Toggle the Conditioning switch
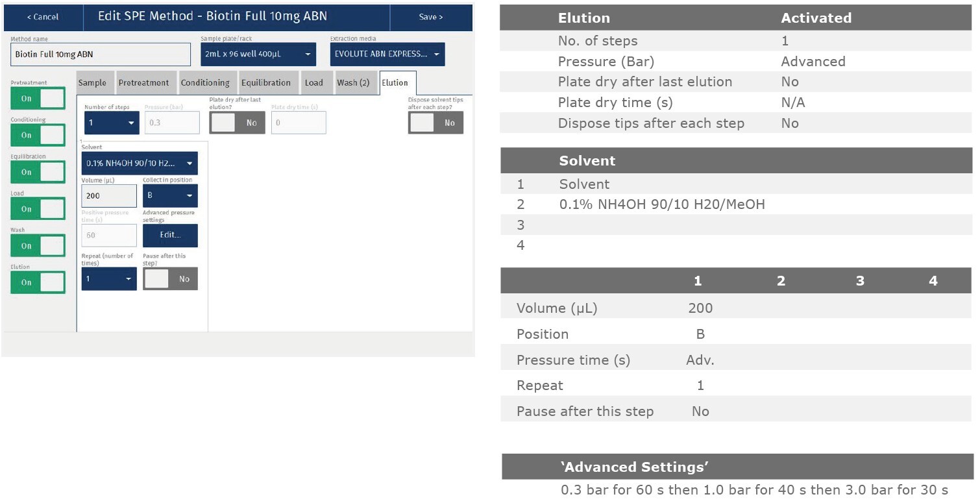 [x=38, y=135]
